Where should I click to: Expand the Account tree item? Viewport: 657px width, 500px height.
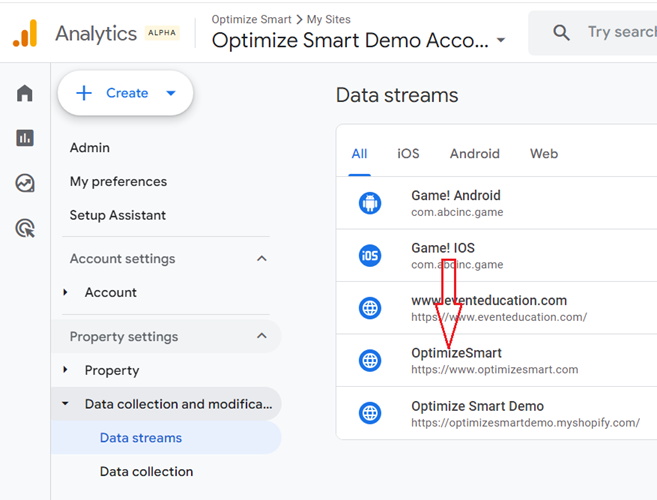click(x=65, y=292)
